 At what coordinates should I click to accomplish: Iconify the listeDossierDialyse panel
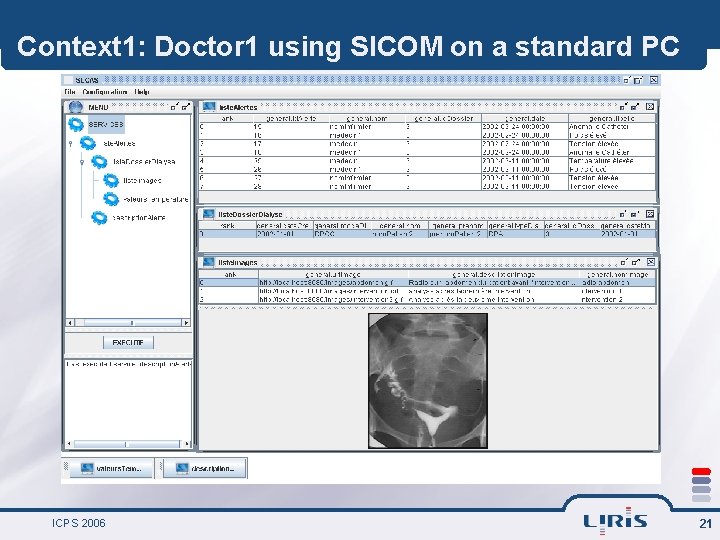pyautogui.click(x=623, y=214)
